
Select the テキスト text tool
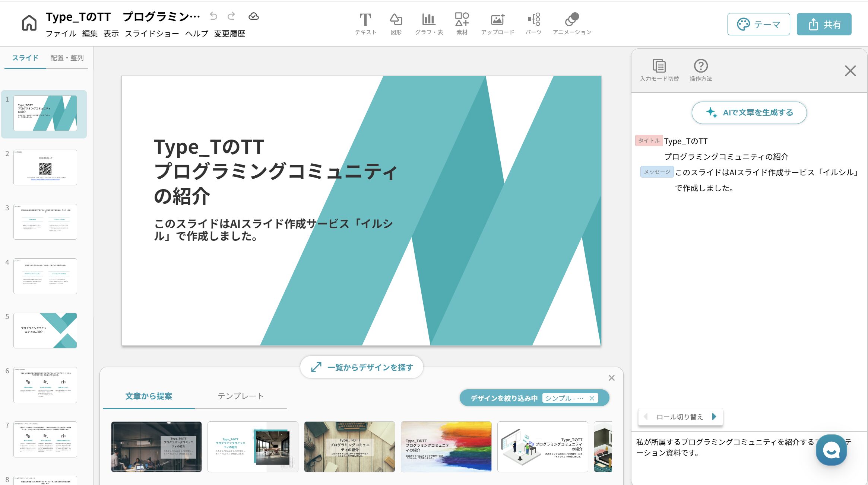365,24
